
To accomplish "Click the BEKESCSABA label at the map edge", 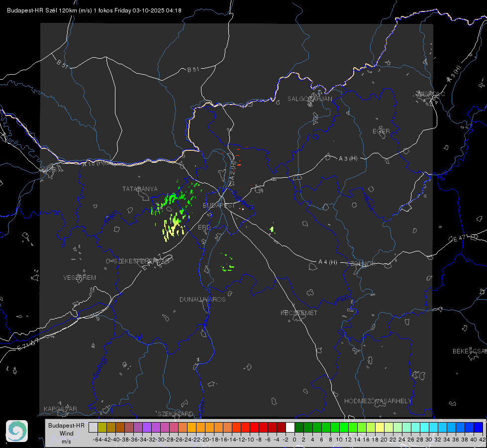I will coord(470,351).
